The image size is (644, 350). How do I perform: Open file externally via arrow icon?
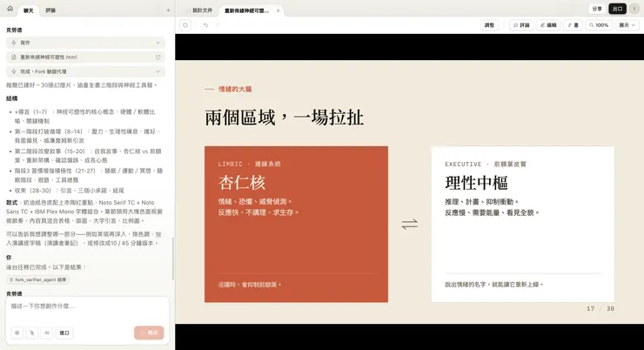tap(158, 57)
